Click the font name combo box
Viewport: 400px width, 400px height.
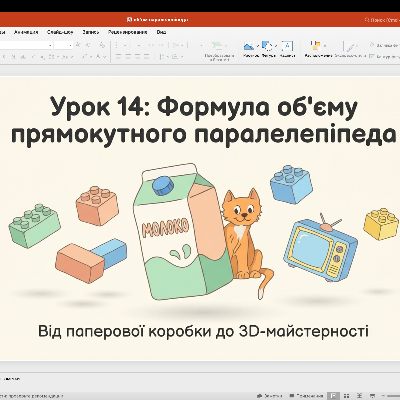click(x=26, y=45)
